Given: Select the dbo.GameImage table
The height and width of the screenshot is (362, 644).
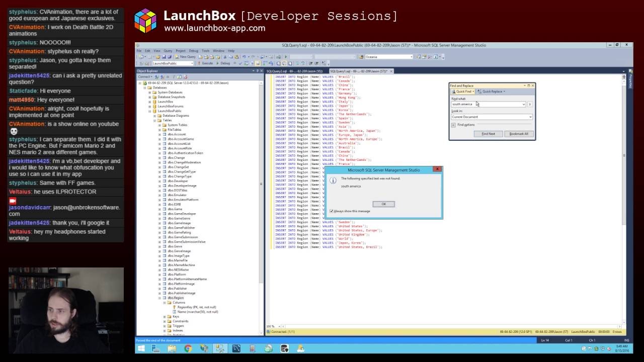Looking at the screenshot, I should [x=179, y=223].
